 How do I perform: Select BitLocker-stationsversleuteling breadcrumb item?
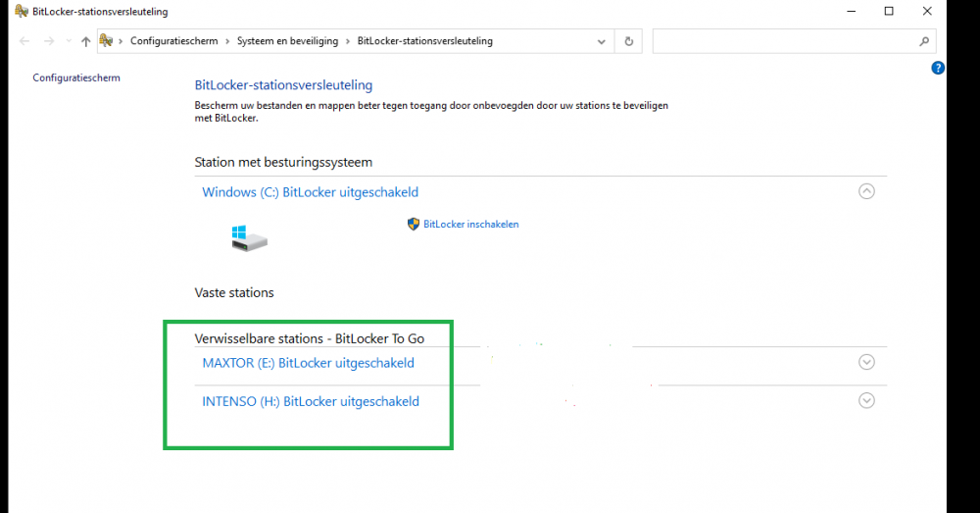coord(425,41)
